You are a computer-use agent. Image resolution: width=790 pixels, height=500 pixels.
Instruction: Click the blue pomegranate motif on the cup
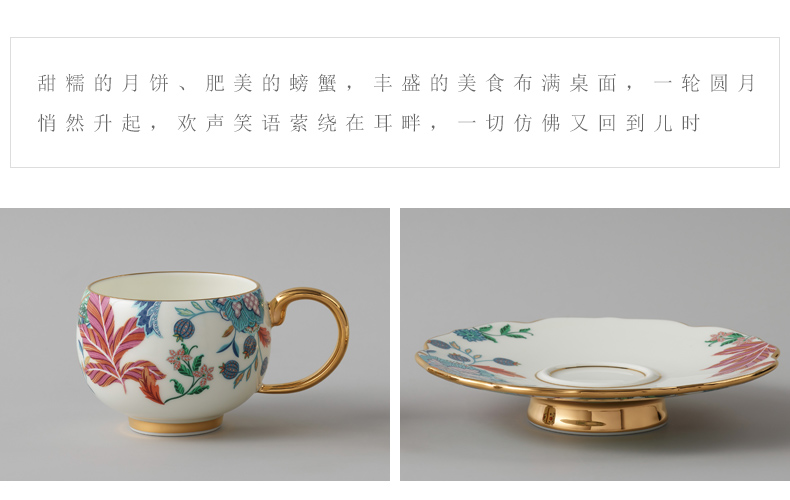tap(184, 329)
